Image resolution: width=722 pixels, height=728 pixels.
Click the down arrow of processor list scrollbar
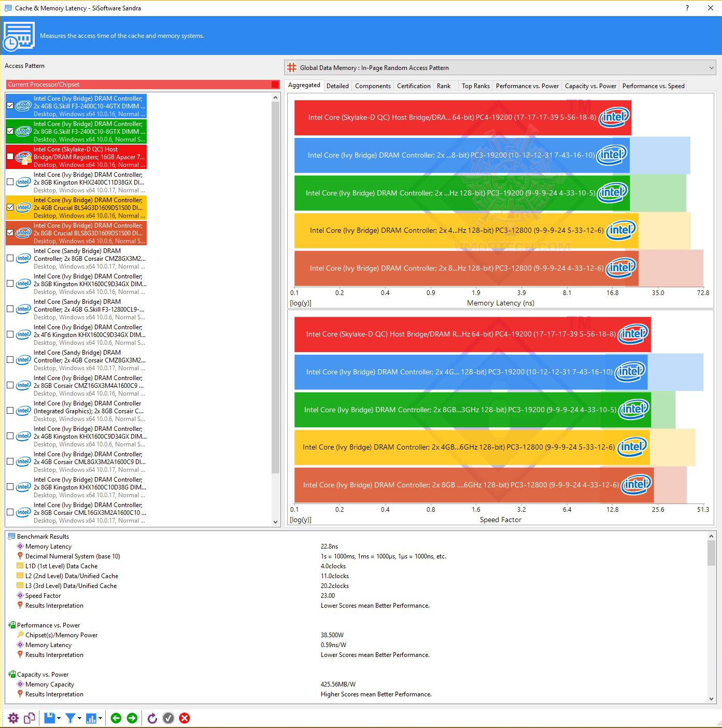(276, 522)
